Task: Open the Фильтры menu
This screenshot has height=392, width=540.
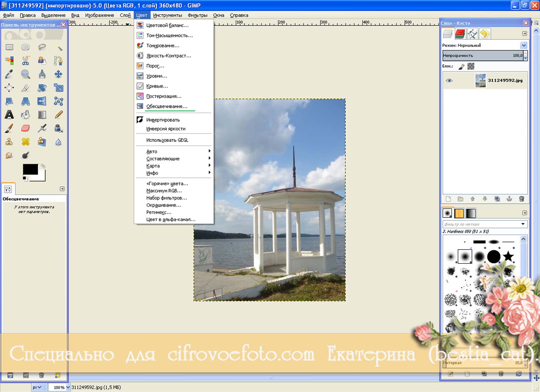Action: pyautogui.click(x=197, y=15)
